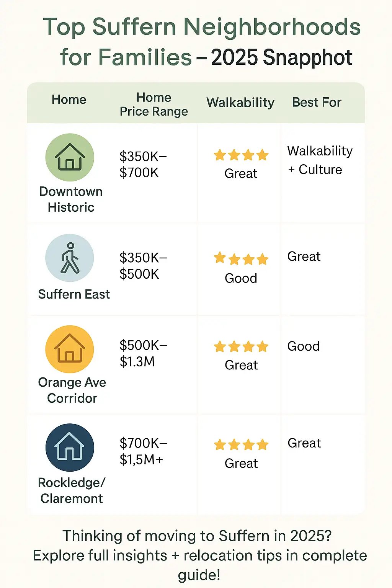Click the navy Rockledge/Claremont house icon
Viewport: 392px width, 588px height.
(70, 448)
